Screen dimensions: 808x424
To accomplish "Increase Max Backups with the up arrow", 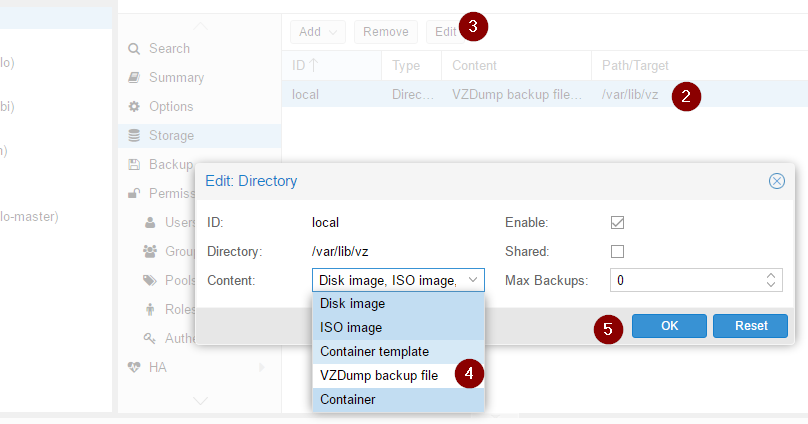I will (771, 276).
